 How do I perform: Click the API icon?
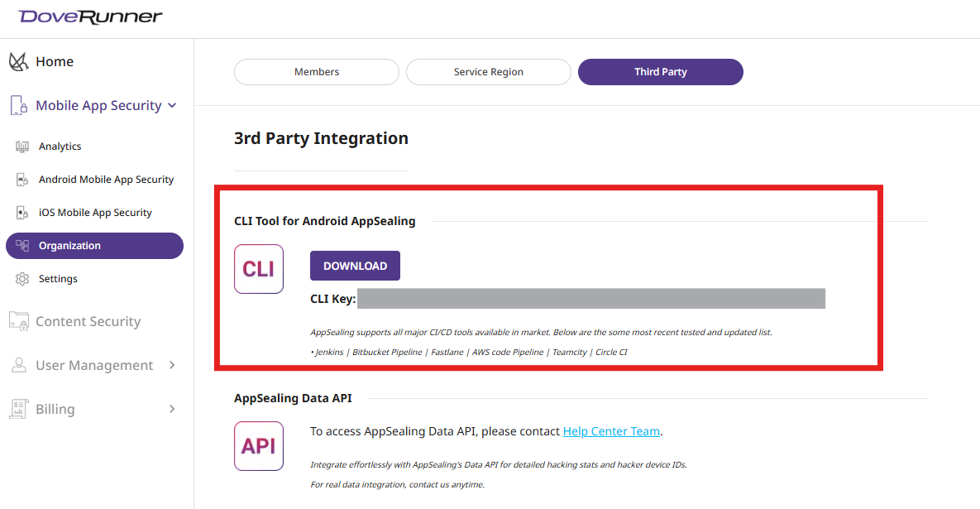tap(258, 445)
